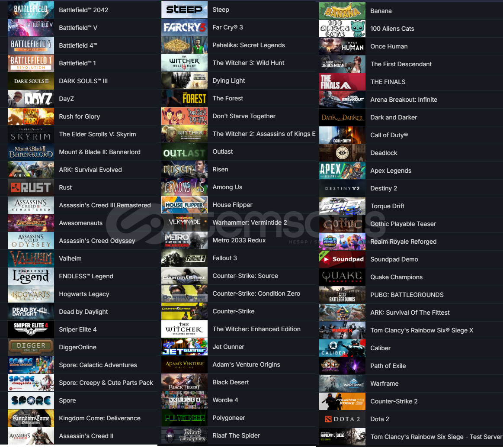Open the Steep game logo
This screenshot has width=503, height=448.
(184, 10)
